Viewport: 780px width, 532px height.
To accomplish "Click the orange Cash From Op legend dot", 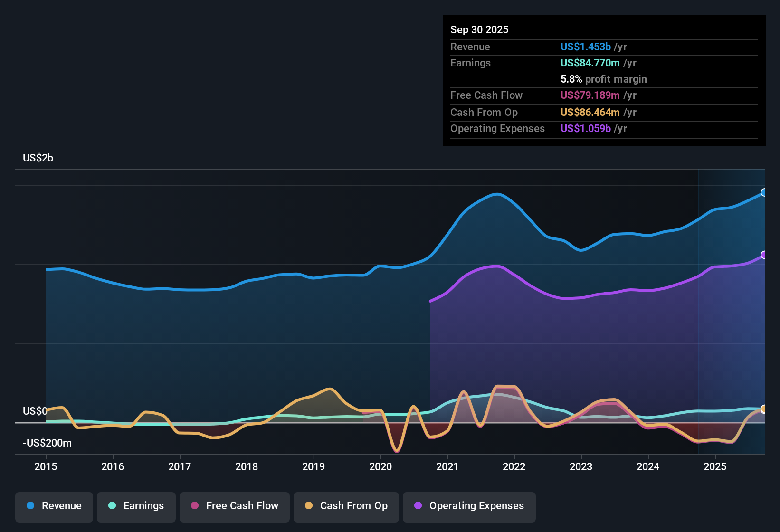I will [308, 506].
